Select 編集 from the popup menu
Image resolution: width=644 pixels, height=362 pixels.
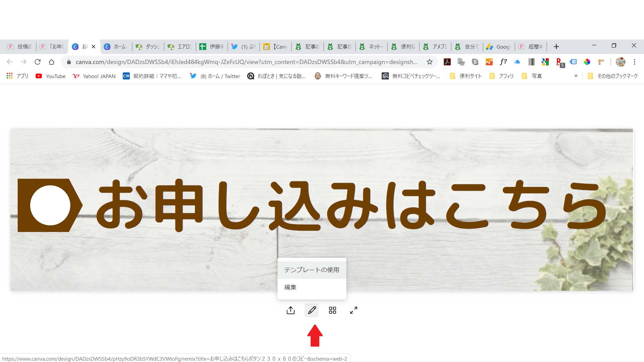click(x=290, y=287)
